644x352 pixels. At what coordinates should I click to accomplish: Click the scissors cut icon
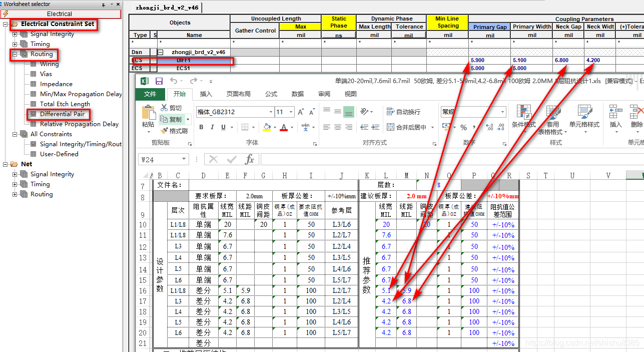tap(164, 108)
